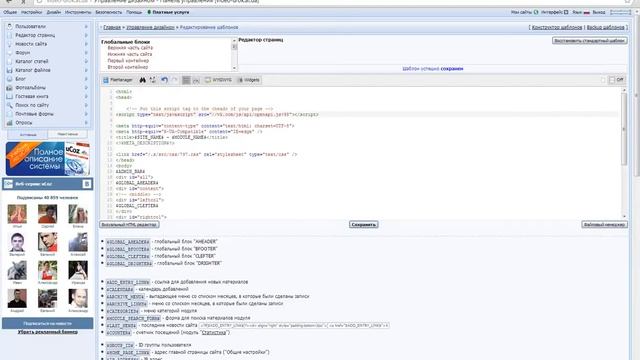The width and height of the screenshot is (640, 360).
Task: Open the Безопасность menu
Action: [x=109, y=12]
